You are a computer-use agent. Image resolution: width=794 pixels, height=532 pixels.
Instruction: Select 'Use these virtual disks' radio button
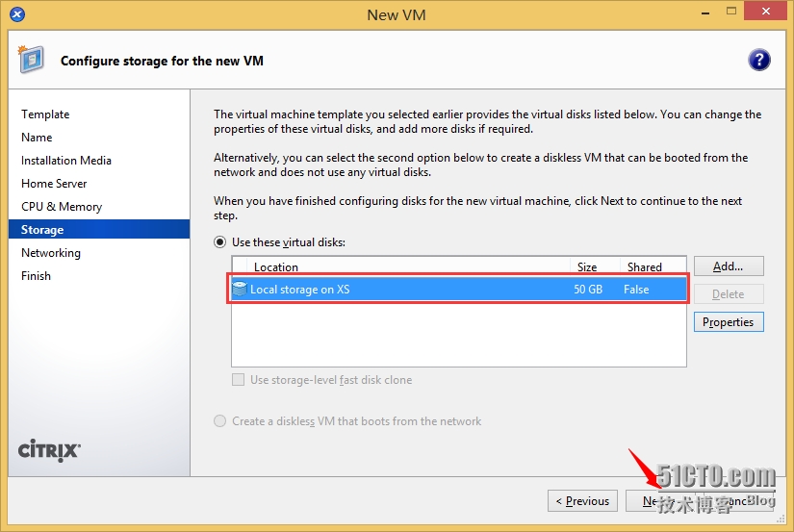[220, 242]
